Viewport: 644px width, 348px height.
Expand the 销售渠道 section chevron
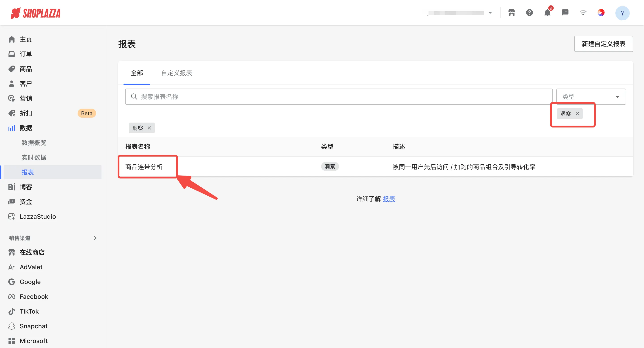click(95, 238)
